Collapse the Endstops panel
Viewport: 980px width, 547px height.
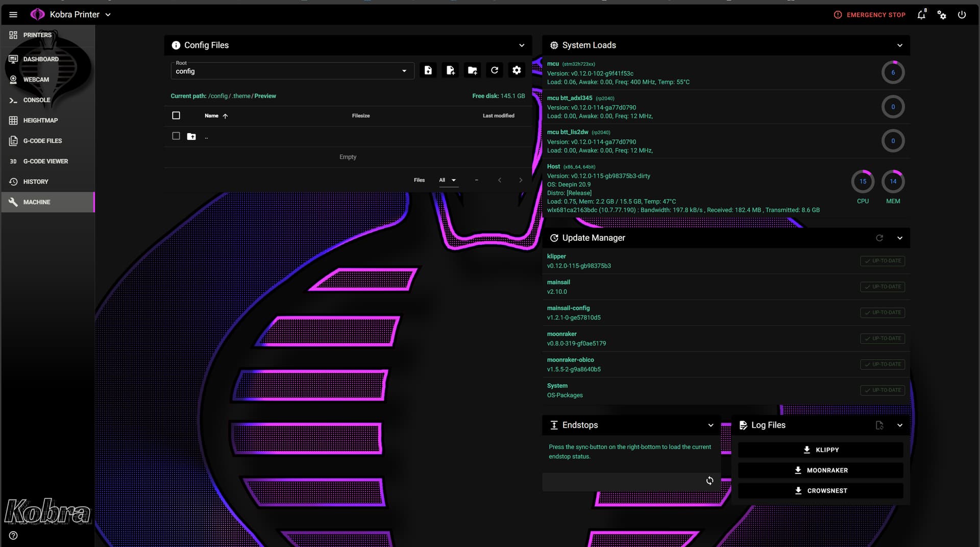(710, 425)
